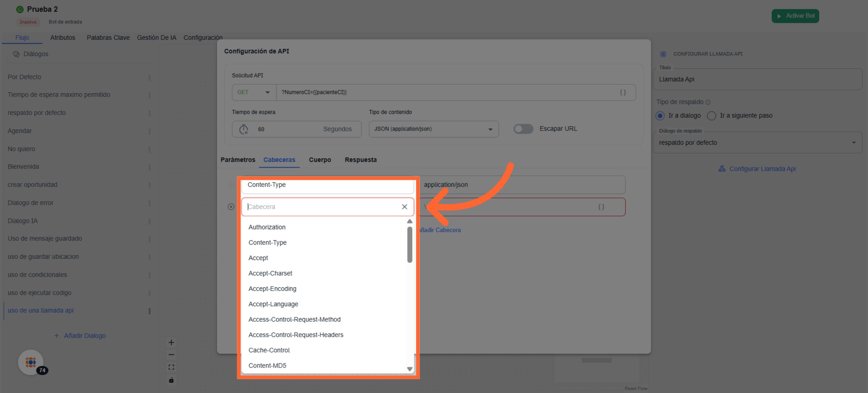The height and width of the screenshot is (393, 868).
Task: Toggle the canvas lock icon
Action: click(x=171, y=380)
